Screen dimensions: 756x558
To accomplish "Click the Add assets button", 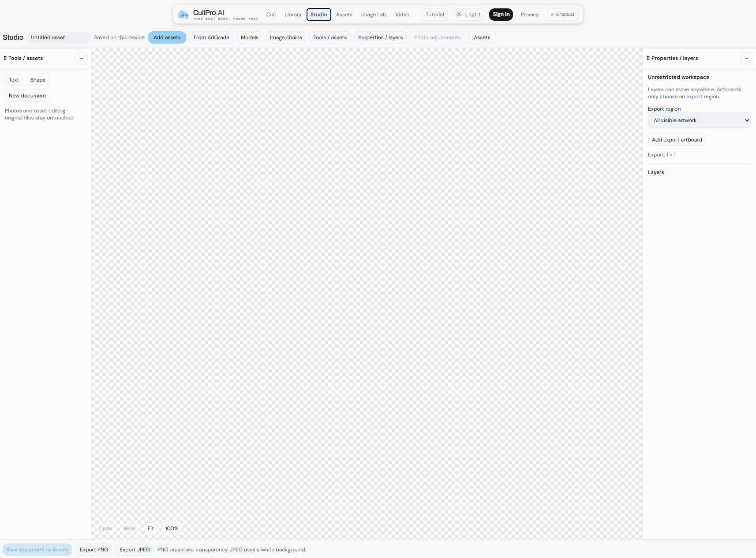I will tap(167, 37).
